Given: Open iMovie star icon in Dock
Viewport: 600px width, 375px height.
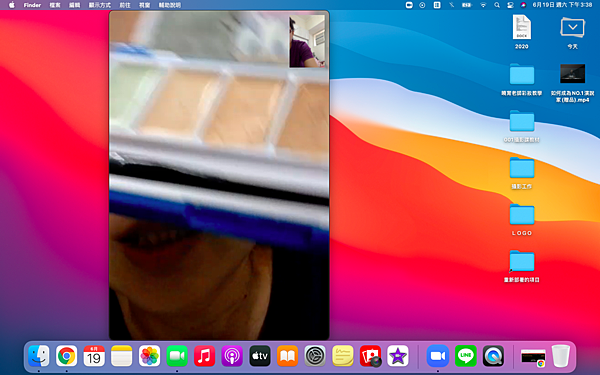Looking at the screenshot, I should [398, 356].
